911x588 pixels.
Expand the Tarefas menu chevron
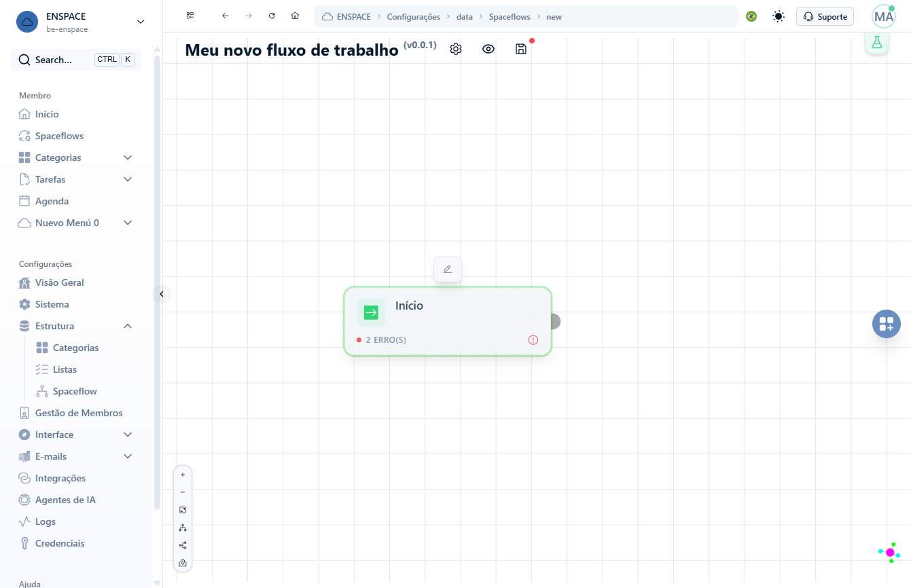128,179
